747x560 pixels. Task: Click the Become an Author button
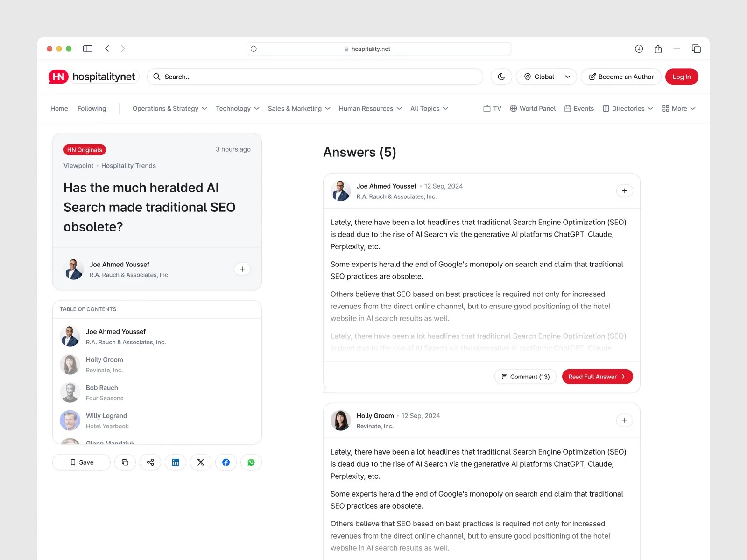click(x=621, y=77)
